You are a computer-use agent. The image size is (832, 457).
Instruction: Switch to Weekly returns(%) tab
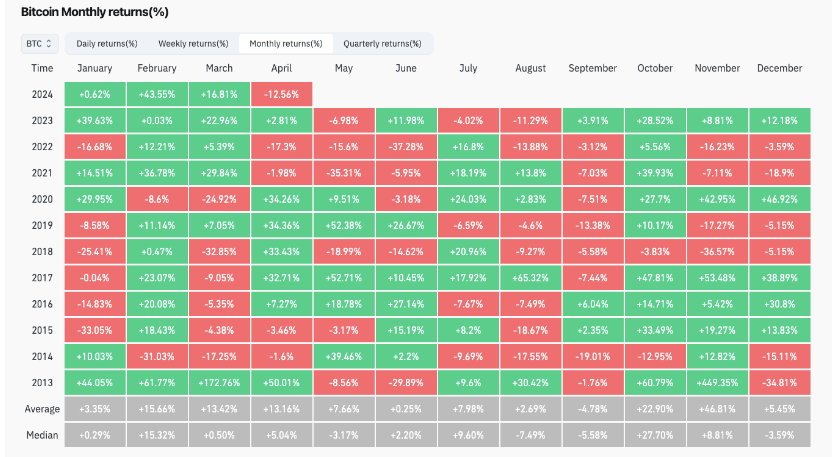point(193,44)
